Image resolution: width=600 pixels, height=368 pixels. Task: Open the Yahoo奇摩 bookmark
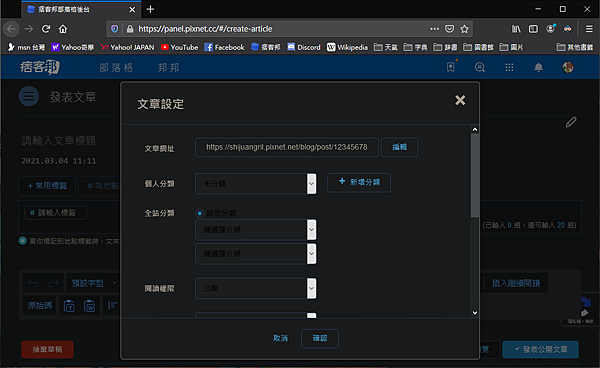click(x=73, y=47)
